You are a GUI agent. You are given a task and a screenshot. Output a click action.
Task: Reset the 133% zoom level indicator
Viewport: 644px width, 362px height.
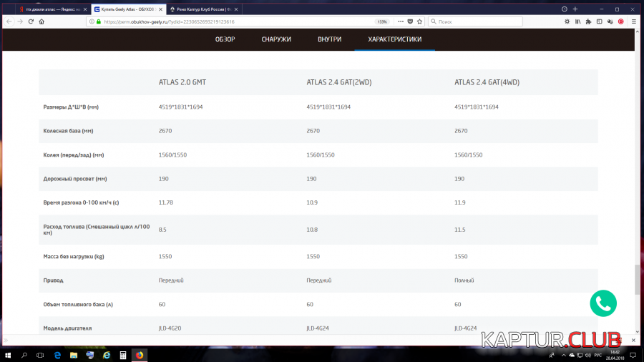coord(382,21)
